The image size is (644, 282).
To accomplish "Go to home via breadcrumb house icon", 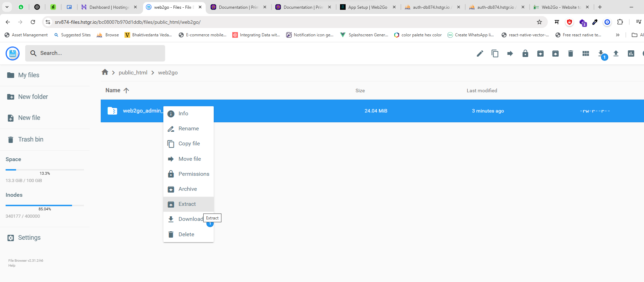I will (105, 72).
